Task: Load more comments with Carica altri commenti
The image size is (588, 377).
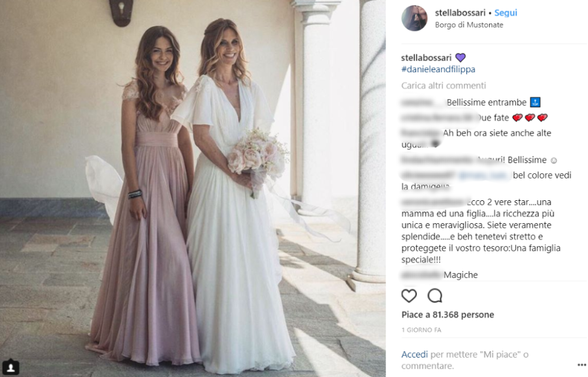Action: pyautogui.click(x=443, y=86)
